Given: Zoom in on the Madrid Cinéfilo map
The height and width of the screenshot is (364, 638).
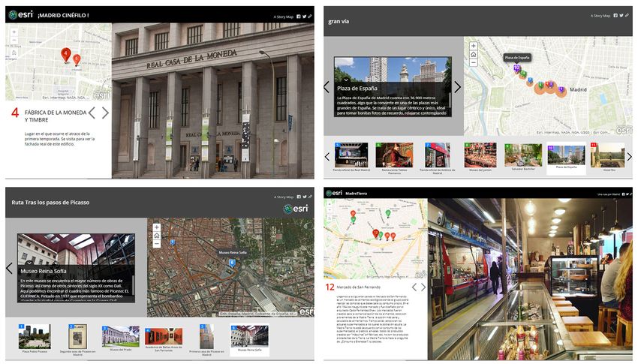Looking at the screenshot, I should pyautogui.click(x=14, y=32).
